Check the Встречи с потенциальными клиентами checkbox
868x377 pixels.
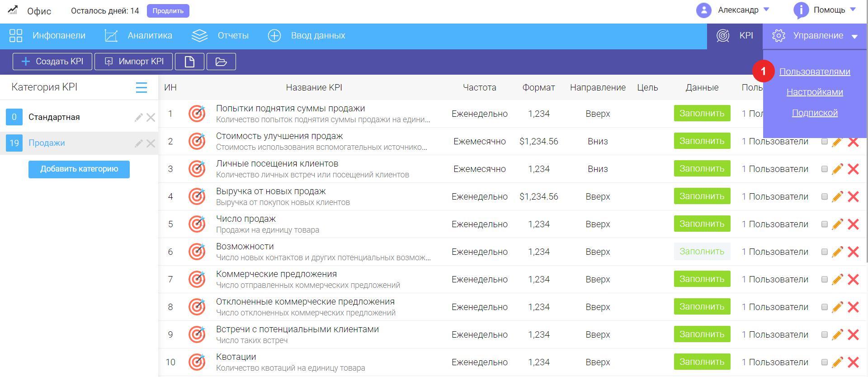[x=824, y=334]
